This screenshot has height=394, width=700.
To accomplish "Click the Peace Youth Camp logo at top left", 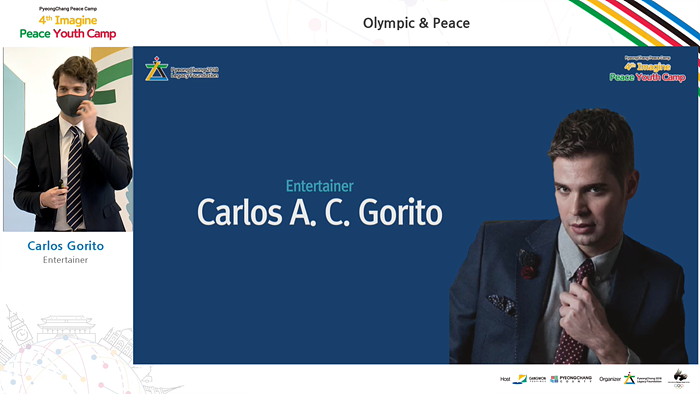I will (x=68, y=23).
